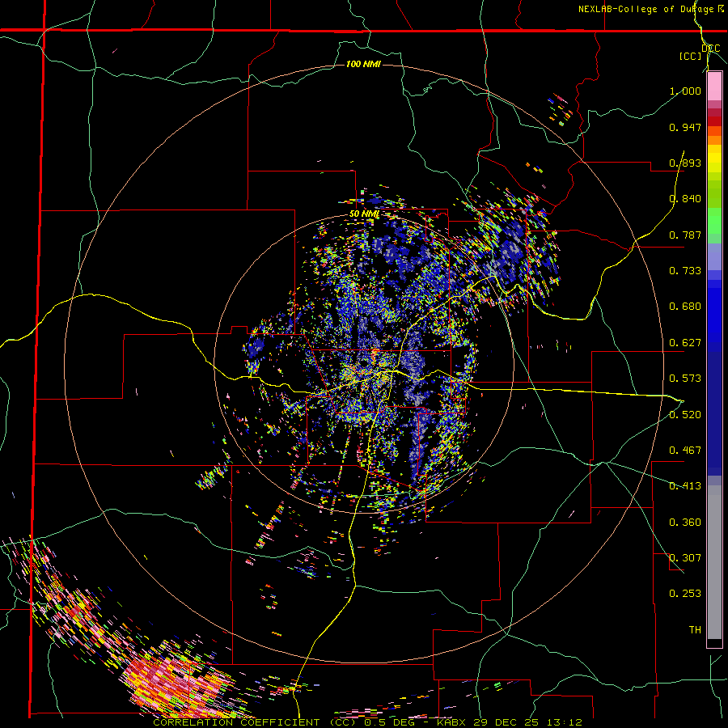Select the 0.893 legend value
This screenshot has width=728, height=728.
pyautogui.click(x=685, y=163)
